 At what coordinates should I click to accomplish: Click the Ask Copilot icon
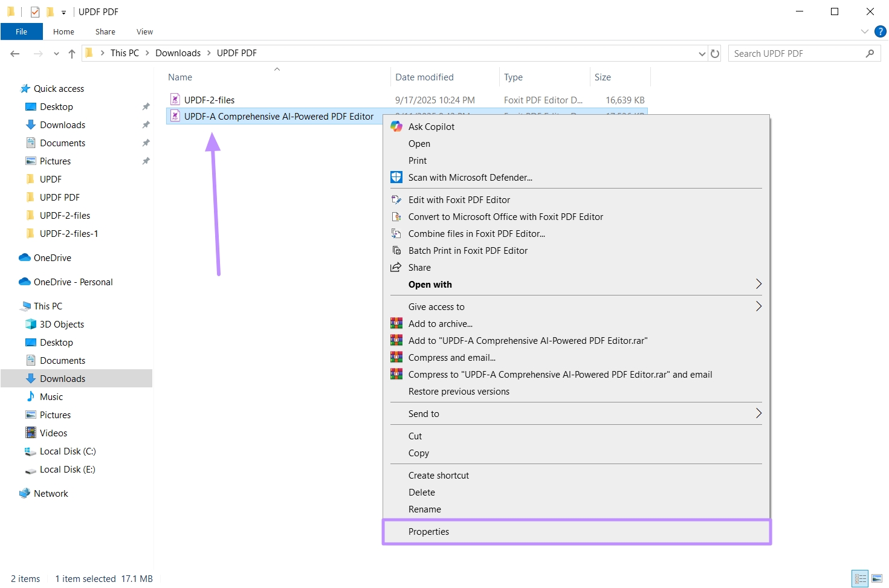coord(396,126)
